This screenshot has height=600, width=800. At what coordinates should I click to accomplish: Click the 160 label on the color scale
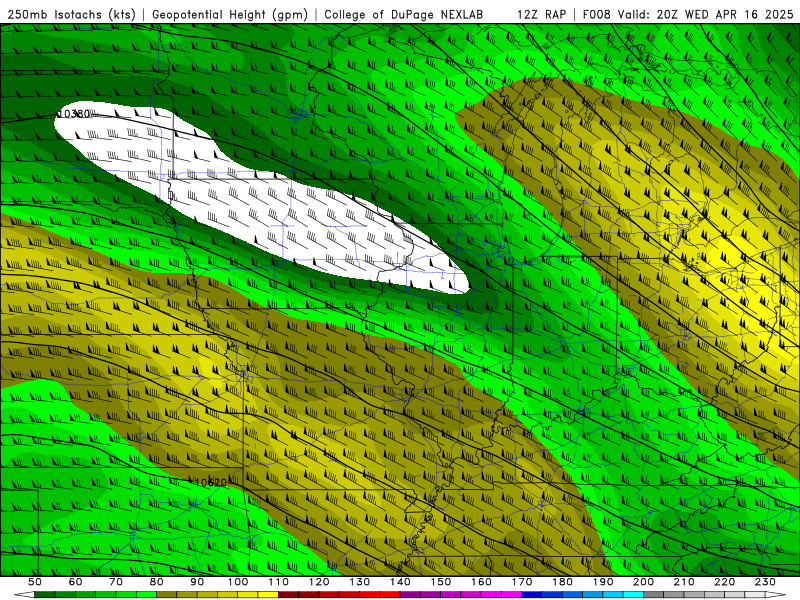point(481,582)
